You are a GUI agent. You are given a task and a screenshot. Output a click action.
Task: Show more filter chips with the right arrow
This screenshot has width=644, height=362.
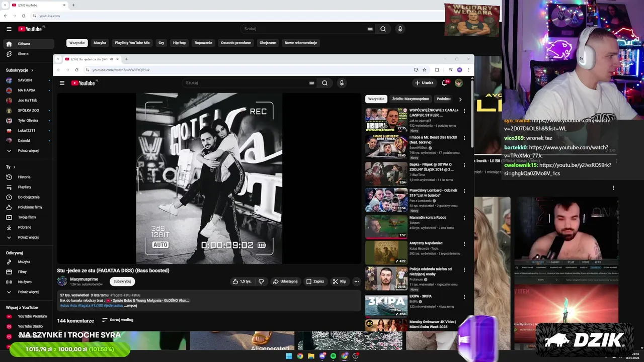click(x=460, y=99)
